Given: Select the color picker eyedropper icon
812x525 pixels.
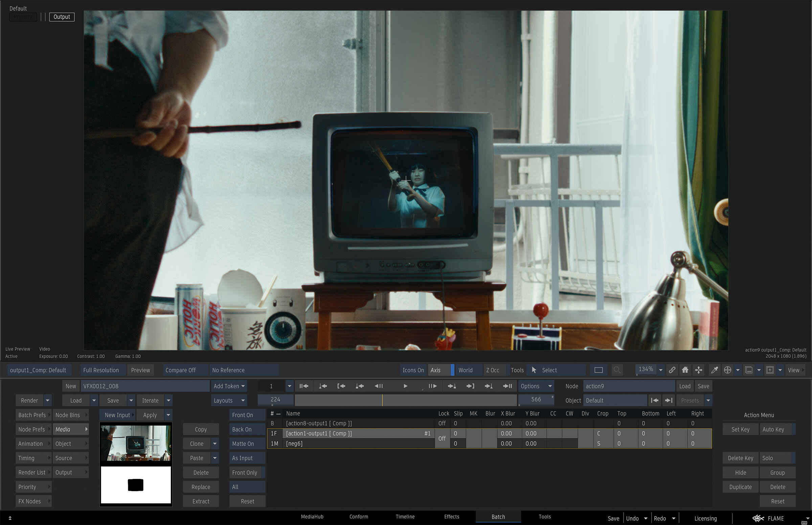Looking at the screenshot, I should point(714,370).
